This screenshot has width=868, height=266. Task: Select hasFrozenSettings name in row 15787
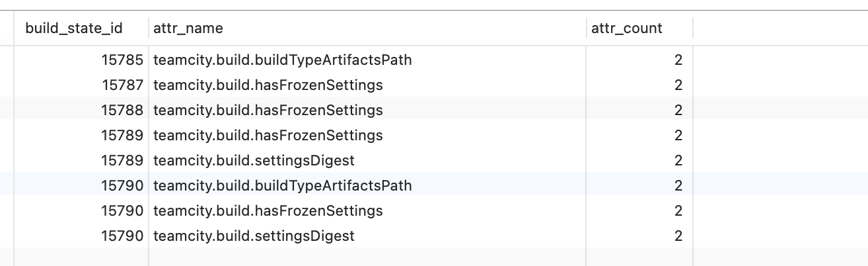tap(268, 85)
